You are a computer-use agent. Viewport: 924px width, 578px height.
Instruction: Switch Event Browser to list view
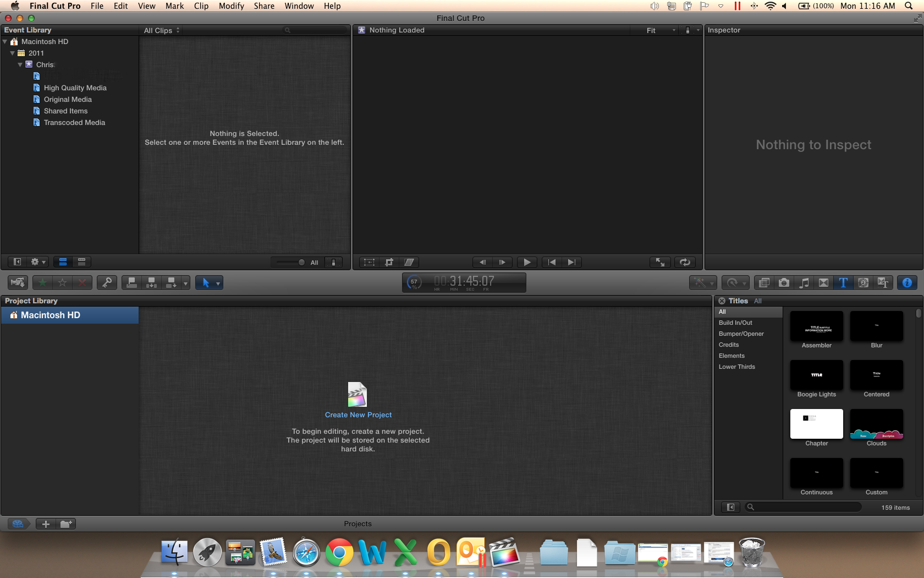click(x=81, y=262)
